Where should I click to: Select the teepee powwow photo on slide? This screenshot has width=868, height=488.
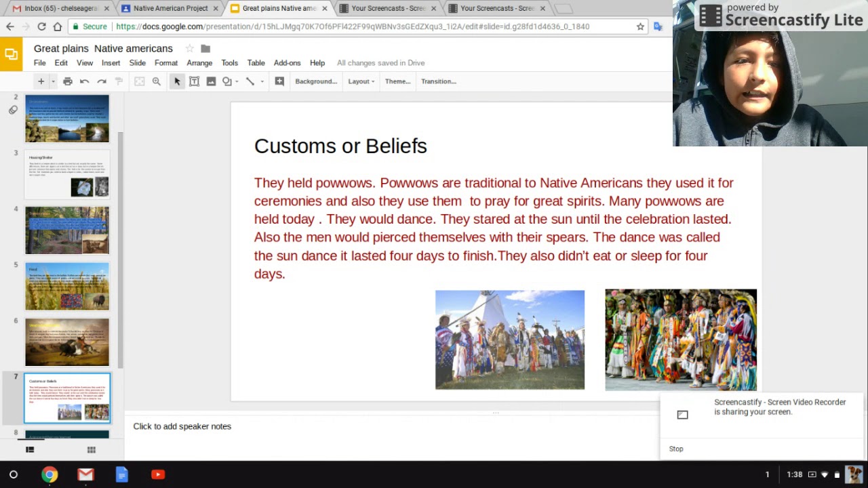510,340
